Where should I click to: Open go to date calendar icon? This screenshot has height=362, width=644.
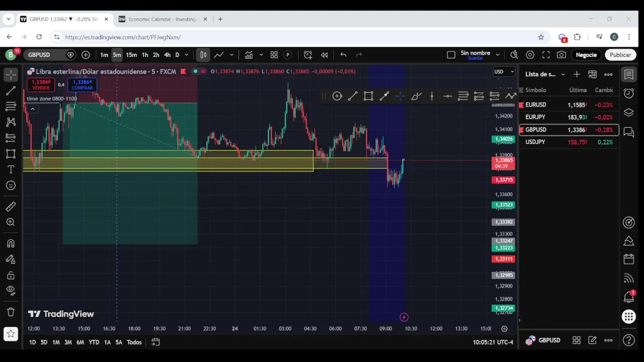click(155, 342)
